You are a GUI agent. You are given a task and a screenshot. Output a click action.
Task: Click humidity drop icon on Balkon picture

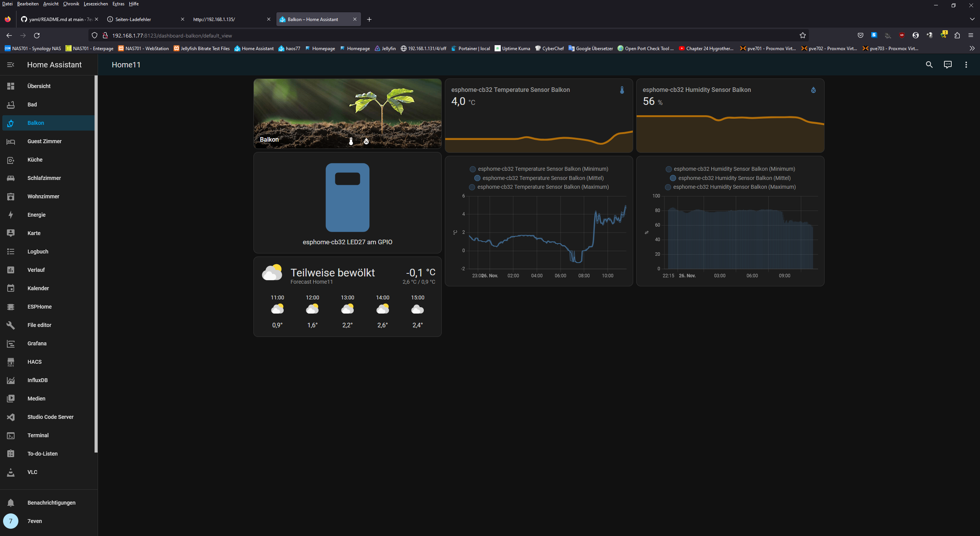(x=366, y=141)
